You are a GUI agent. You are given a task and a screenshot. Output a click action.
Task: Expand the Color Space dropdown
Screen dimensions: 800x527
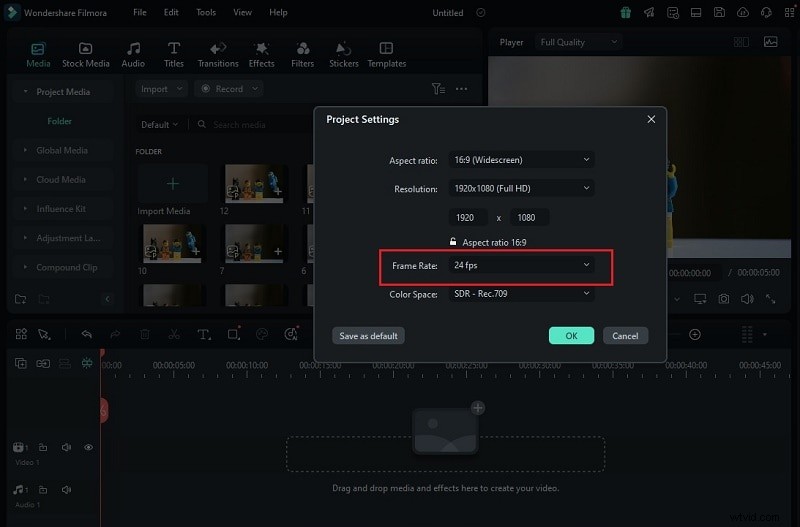(521, 294)
